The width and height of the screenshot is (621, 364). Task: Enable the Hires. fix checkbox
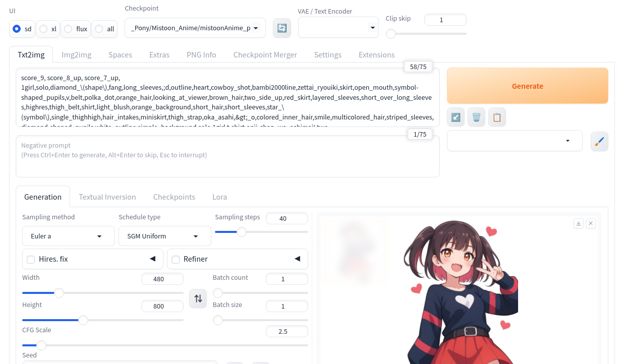point(31,259)
